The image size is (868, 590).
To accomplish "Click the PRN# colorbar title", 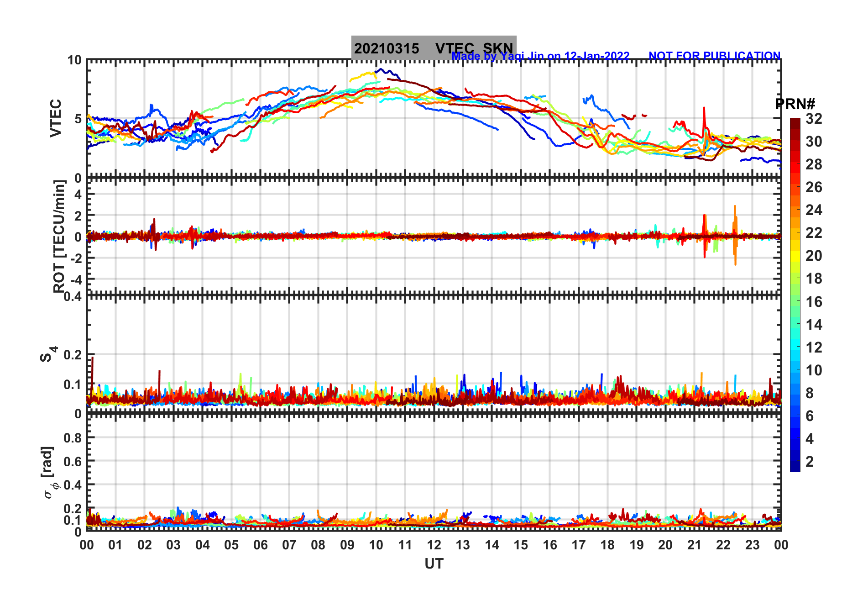I will point(795,104).
